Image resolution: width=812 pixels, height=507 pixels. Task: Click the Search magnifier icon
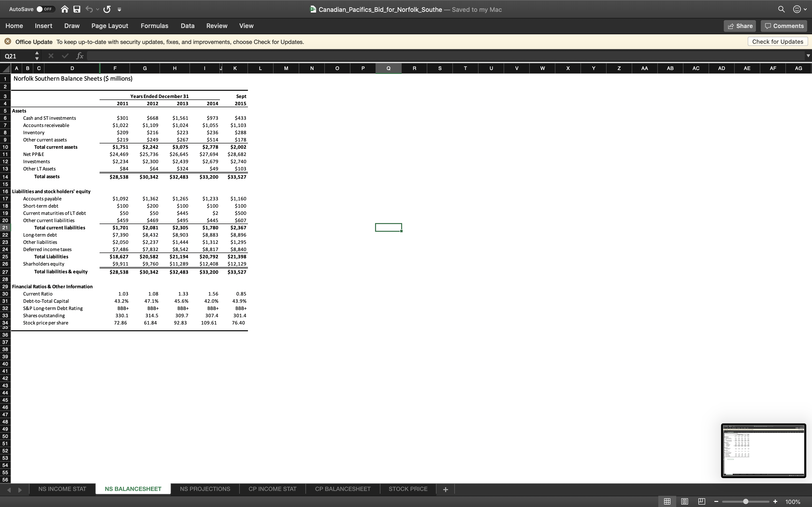click(781, 9)
